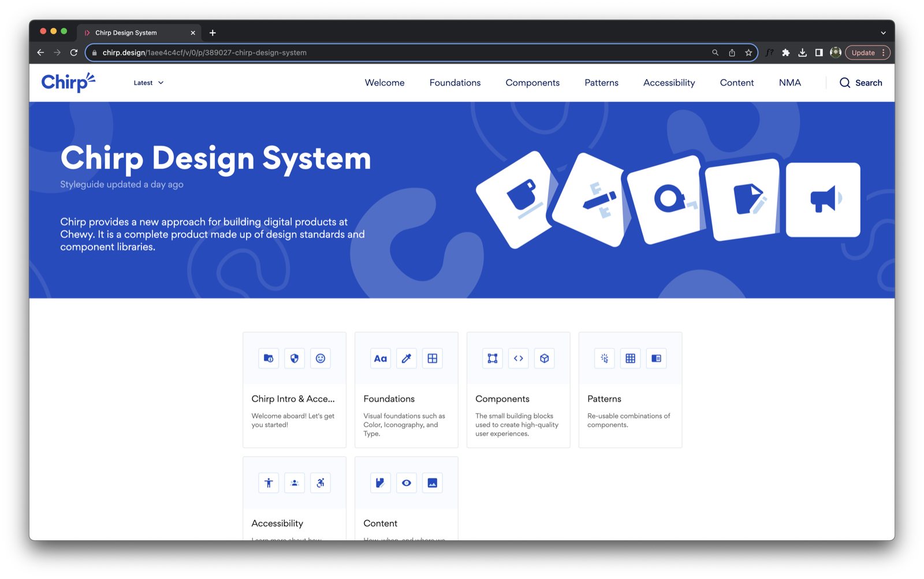
Task: Click the Search button
Action: pyautogui.click(x=860, y=83)
